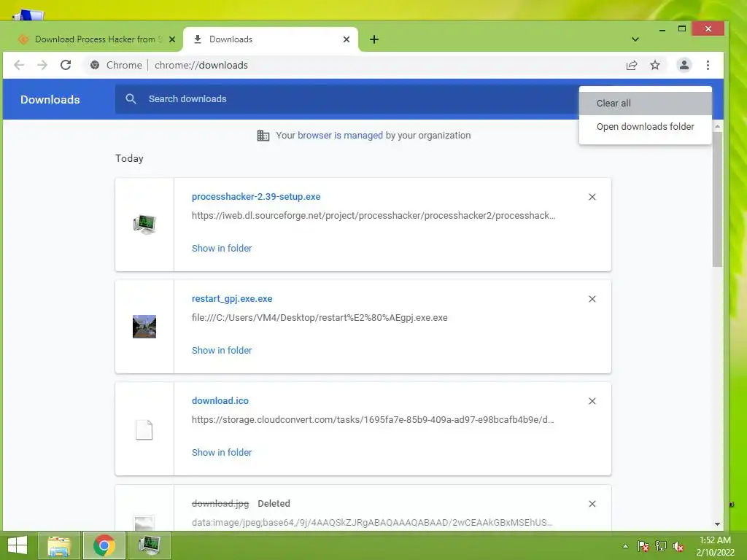Remove processhacker-2.39-setup.exe from list
This screenshot has height=560, width=747.
click(x=592, y=197)
